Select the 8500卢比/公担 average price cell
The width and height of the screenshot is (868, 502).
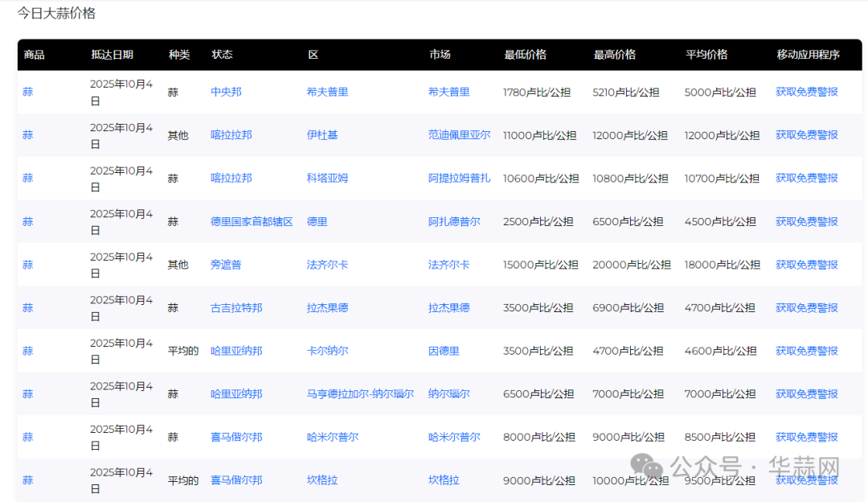[719, 438]
